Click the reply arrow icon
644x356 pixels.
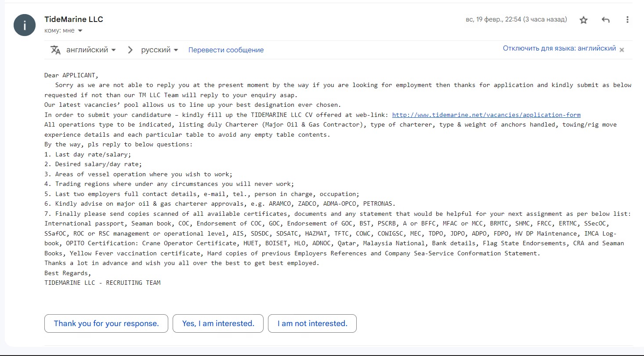point(606,20)
